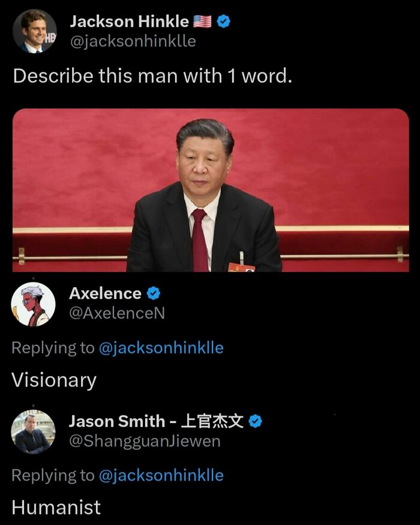Open the 'Visionary' reply

point(54,380)
